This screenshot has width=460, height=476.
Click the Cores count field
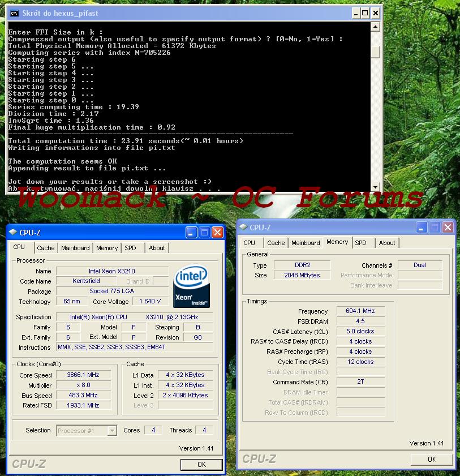point(153,430)
